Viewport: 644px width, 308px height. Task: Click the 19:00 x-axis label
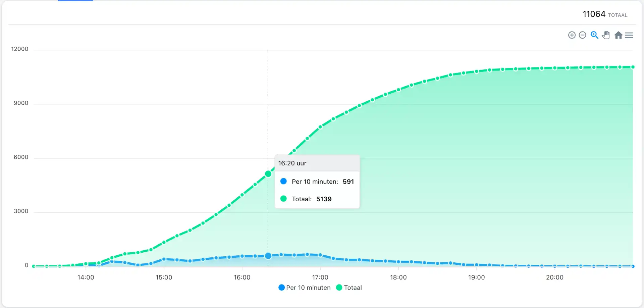point(476,277)
